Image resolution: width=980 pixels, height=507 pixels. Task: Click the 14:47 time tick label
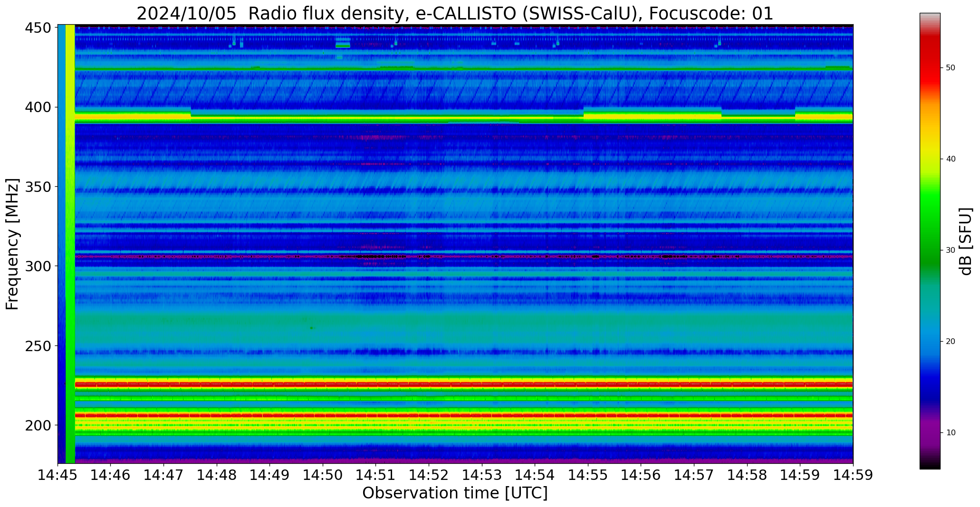coord(164,475)
